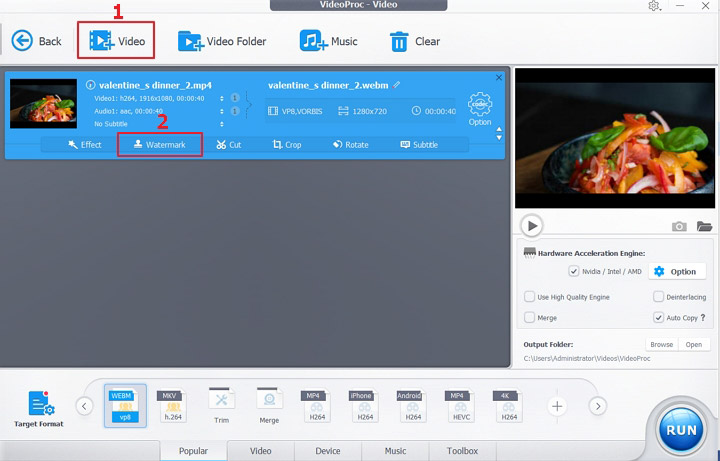Select the Crop tool

click(x=287, y=145)
